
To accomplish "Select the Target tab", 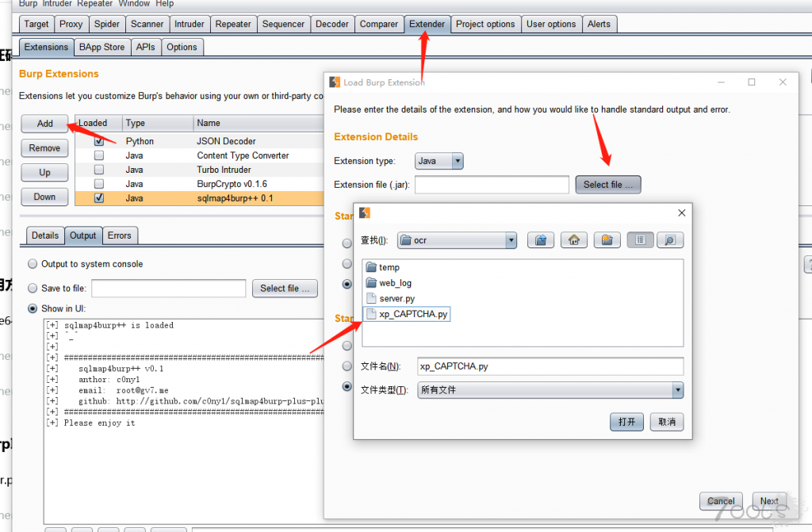I will 36,24.
